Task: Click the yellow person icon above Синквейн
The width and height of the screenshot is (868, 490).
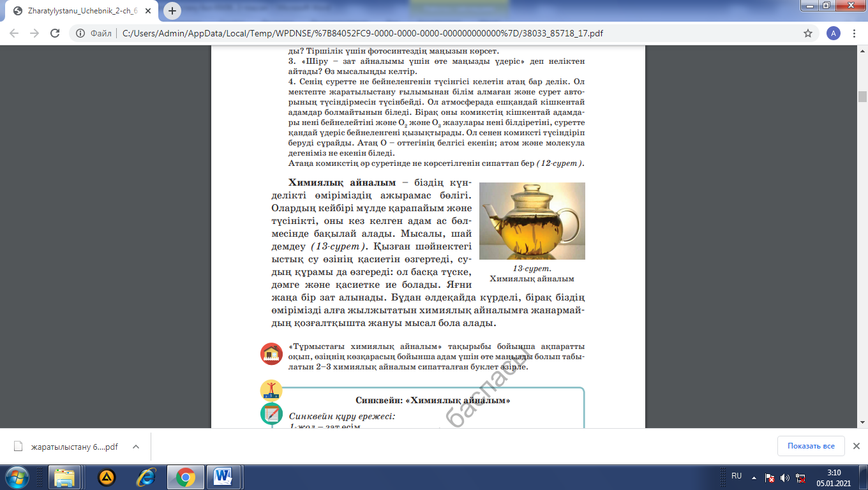Action: coord(271,390)
